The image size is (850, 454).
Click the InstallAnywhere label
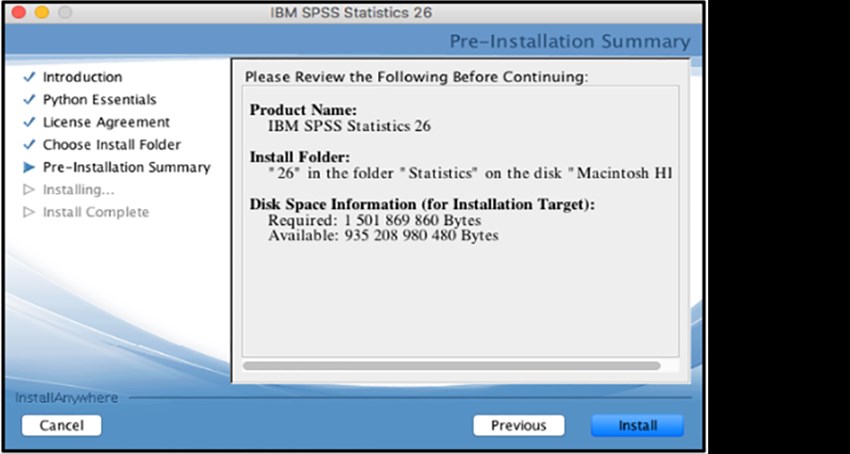pyautogui.click(x=66, y=398)
